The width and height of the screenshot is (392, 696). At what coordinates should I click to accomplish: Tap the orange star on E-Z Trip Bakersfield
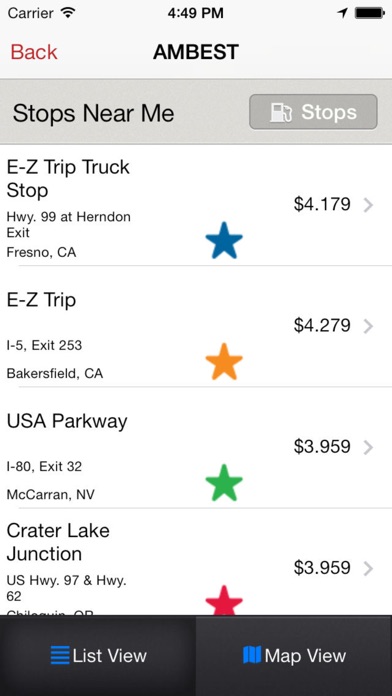[224, 361]
